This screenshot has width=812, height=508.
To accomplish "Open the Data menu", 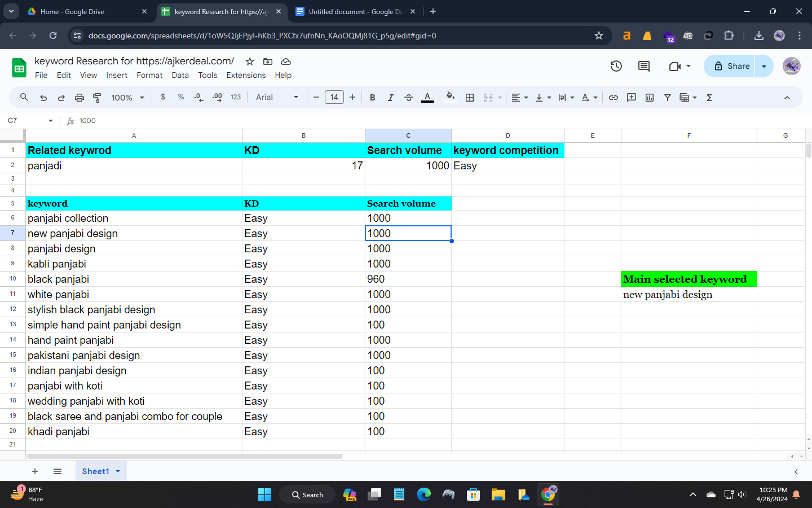I will (180, 75).
